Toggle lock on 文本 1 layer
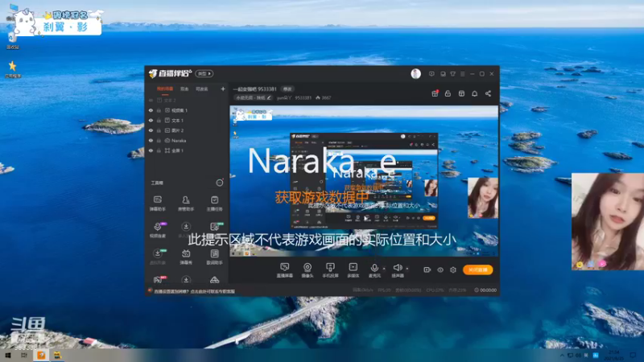Image resolution: width=644 pixels, height=362 pixels. tap(159, 120)
